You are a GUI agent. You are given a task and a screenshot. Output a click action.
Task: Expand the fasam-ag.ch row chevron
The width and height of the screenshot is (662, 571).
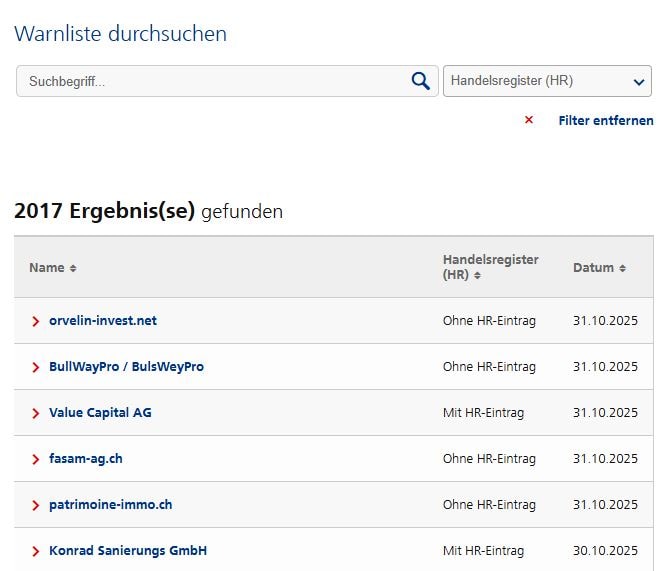point(35,460)
